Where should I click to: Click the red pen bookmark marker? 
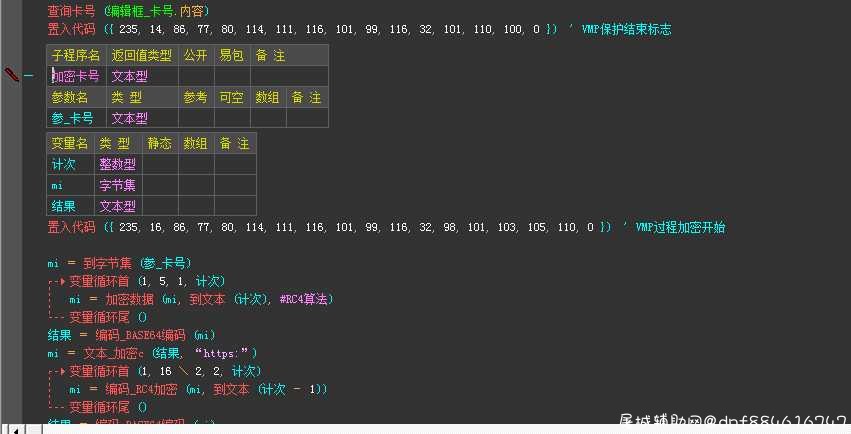pyautogui.click(x=11, y=74)
